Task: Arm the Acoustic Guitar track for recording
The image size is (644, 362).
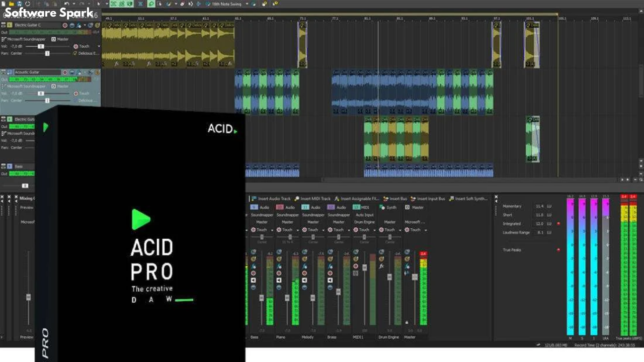Action: pos(65,72)
